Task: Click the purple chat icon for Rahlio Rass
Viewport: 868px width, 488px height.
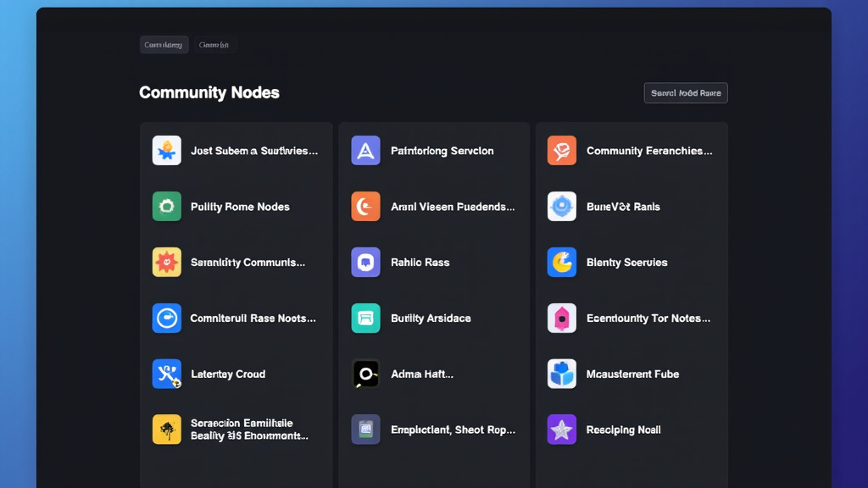Action: click(364, 262)
